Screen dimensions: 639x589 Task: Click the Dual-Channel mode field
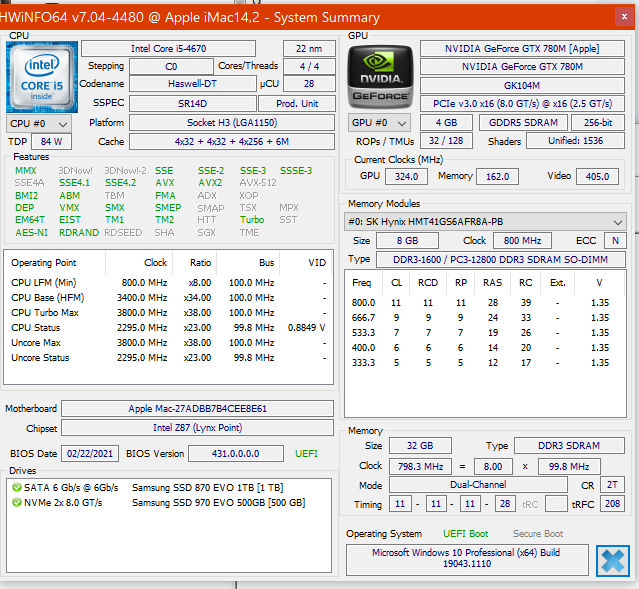click(x=478, y=485)
